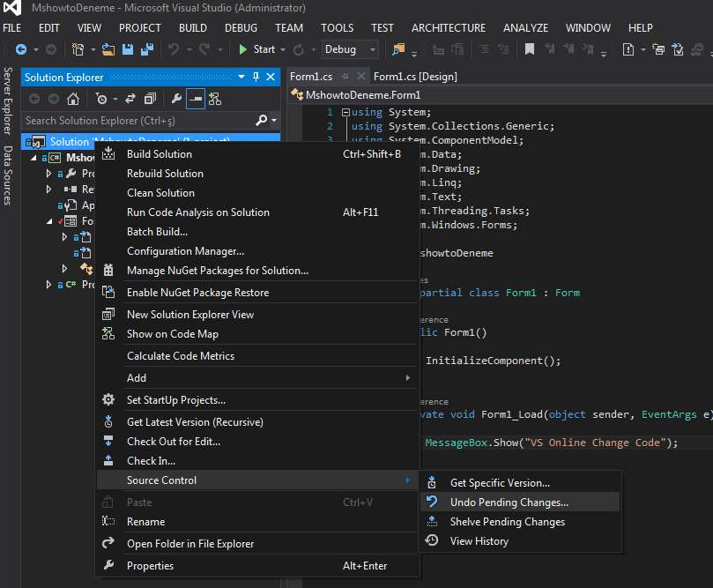Open the Debug configuration dropdown
Image resolution: width=713 pixels, height=588 pixels.
[373, 49]
